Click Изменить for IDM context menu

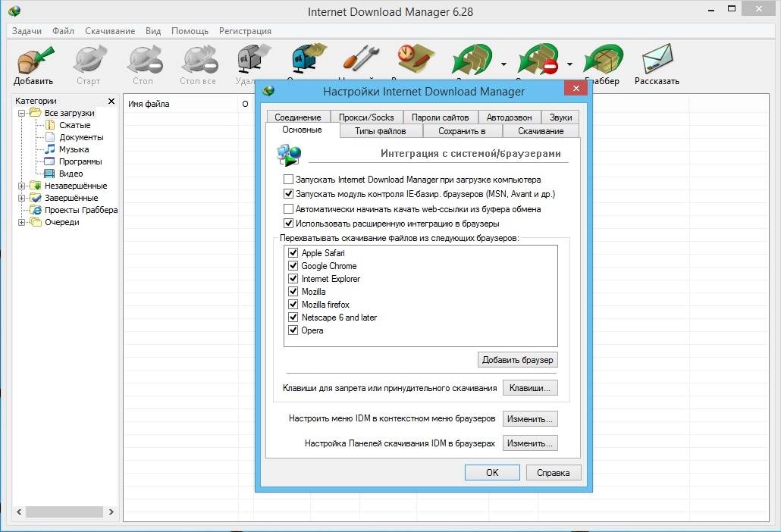530,418
